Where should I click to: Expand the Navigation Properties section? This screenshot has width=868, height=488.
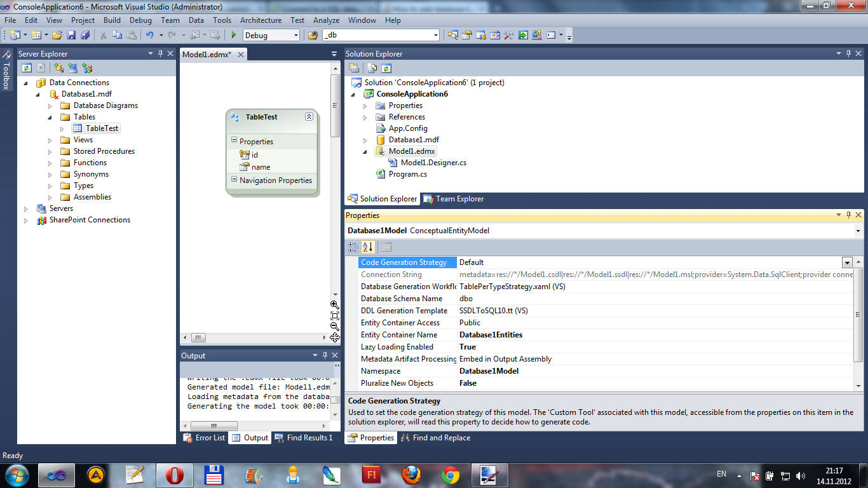(233, 180)
